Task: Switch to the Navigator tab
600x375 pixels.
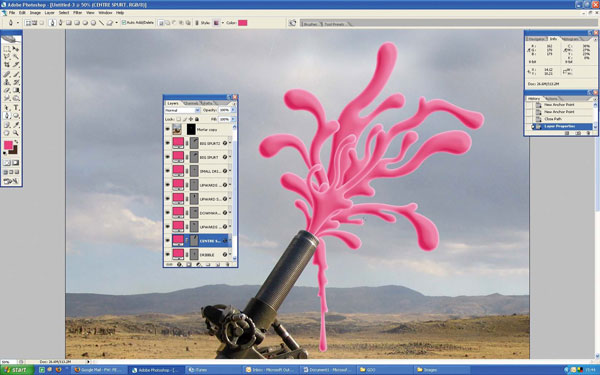Action: pos(536,39)
